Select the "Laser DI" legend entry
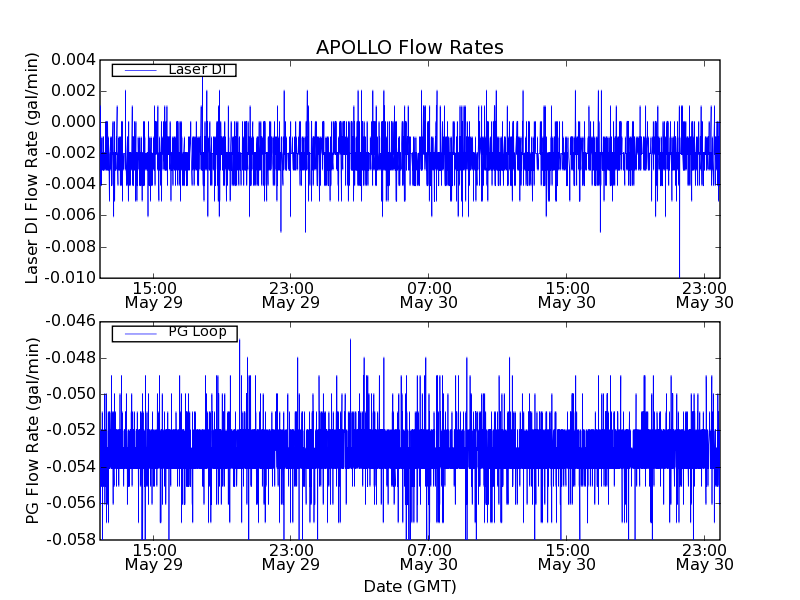Screen dimensions: 800x600 [x=197, y=69]
